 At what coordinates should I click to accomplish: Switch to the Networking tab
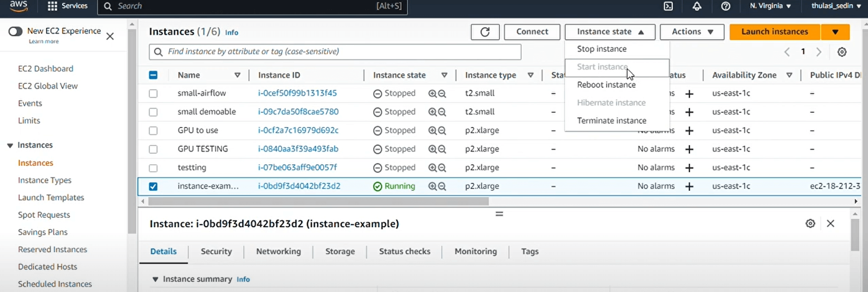(278, 252)
